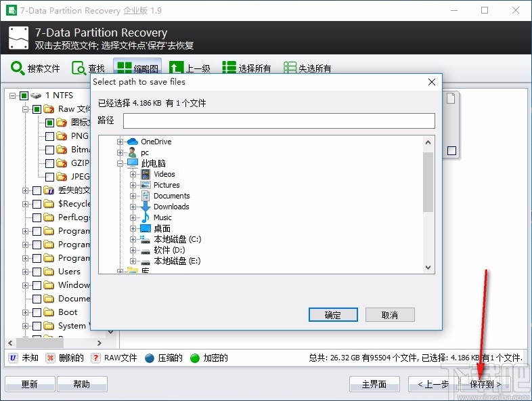Viewport: 532px width, 401px height.
Task: Expand the Users folder node
Action: (x=25, y=272)
